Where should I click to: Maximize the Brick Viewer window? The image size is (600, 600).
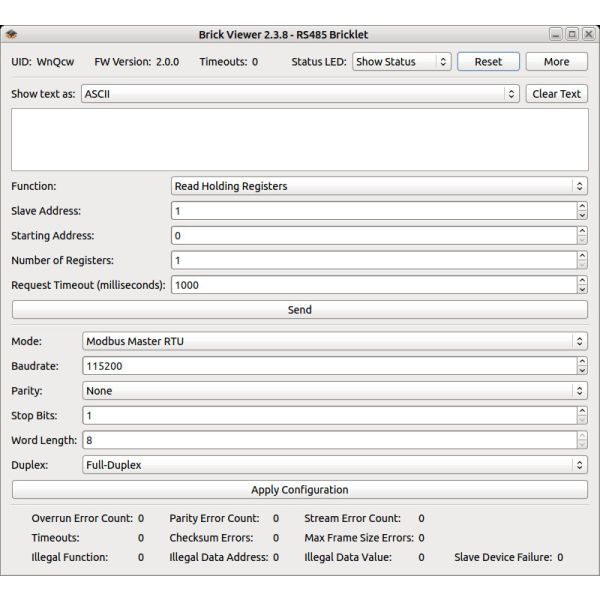pyautogui.click(x=572, y=34)
